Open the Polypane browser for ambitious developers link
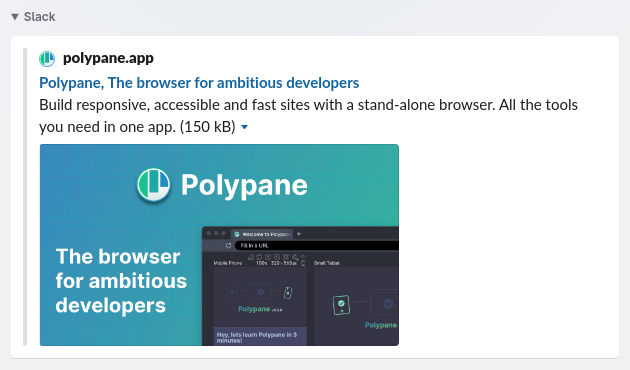This screenshot has height=370, width=630. [199, 83]
